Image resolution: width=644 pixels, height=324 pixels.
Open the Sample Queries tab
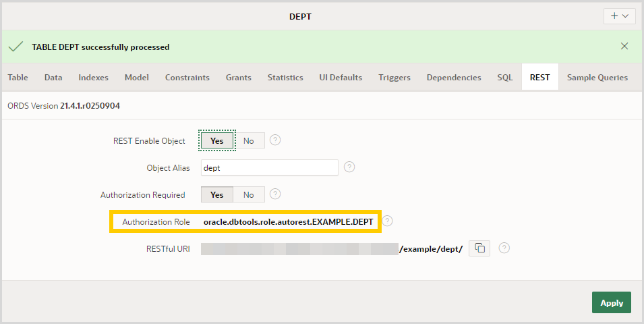coord(597,78)
